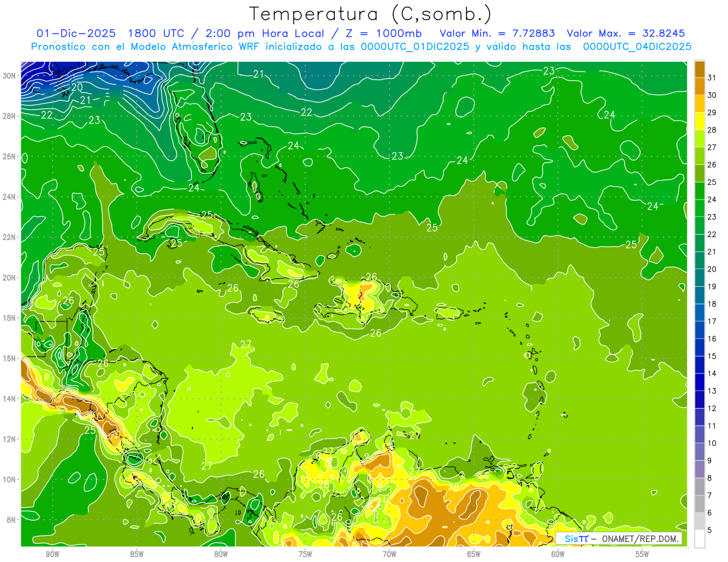728x562 pixels.
Task: Click the '1800 UTC' time text
Action: pyautogui.click(x=158, y=33)
